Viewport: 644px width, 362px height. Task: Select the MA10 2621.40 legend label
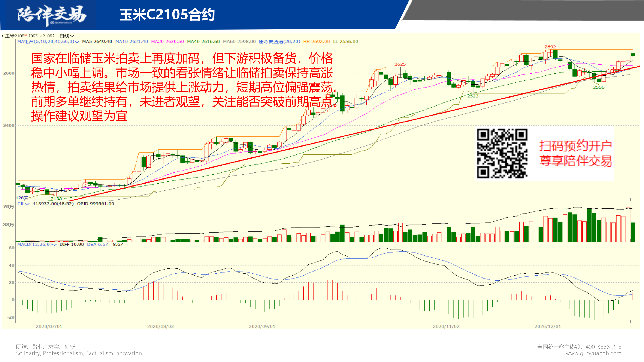(x=131, y=42)
